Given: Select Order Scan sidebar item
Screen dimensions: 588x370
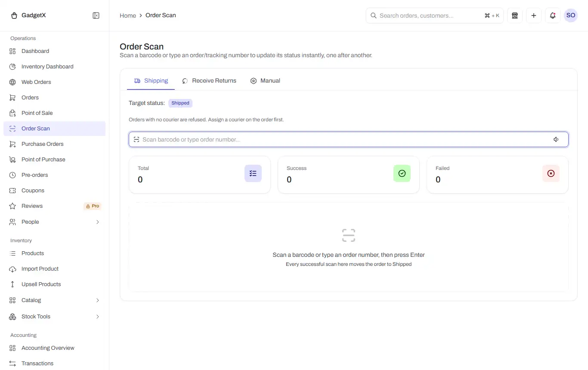Looking at the screenshot, I should coord(54,129).
